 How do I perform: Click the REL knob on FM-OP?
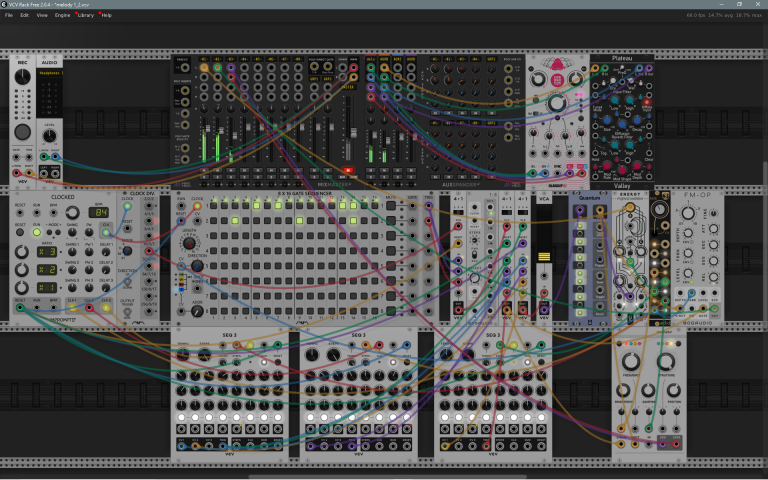pyautogui.click(x=714, y=277)
